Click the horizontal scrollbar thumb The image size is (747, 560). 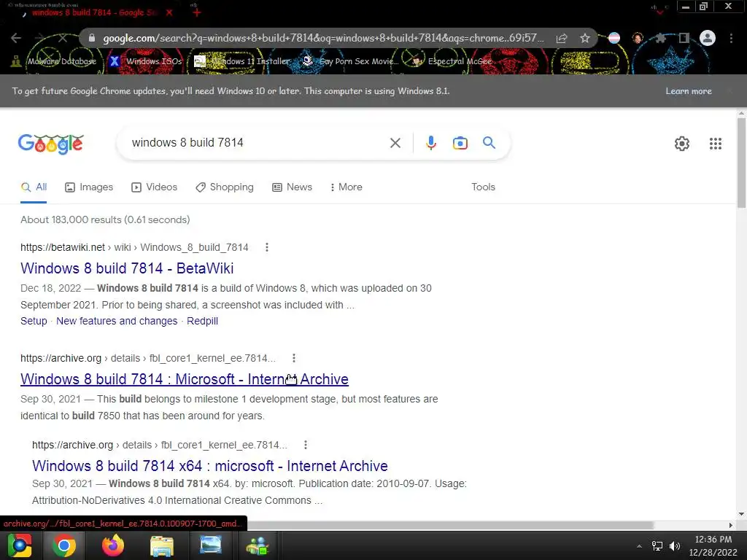(x=450, y=525)
